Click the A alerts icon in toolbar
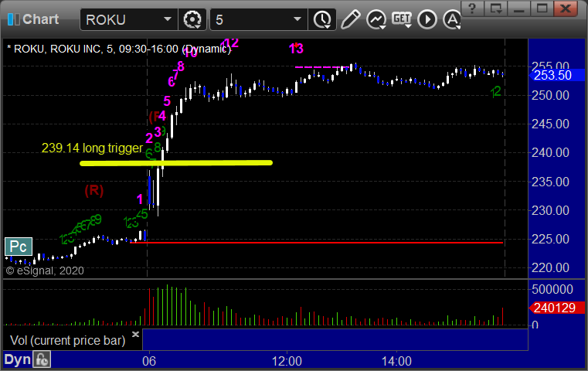Screen dimensions: 588x371 [452, 19]
